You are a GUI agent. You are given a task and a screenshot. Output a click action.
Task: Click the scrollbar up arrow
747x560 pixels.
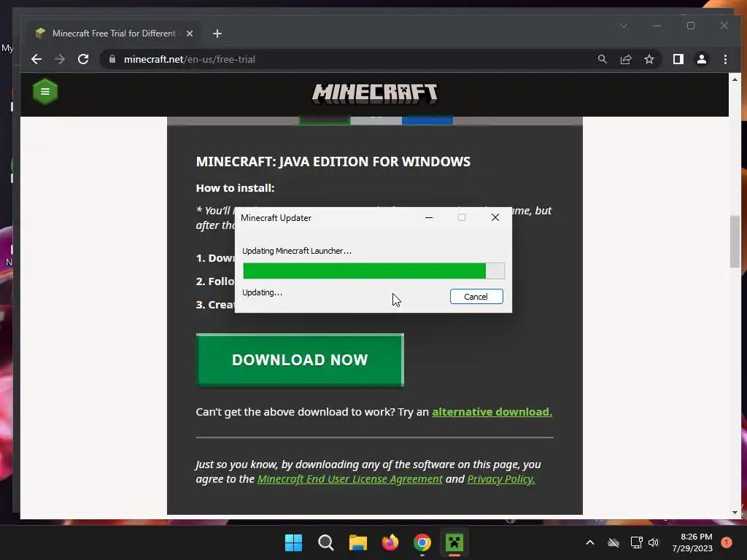click(735, 79)
